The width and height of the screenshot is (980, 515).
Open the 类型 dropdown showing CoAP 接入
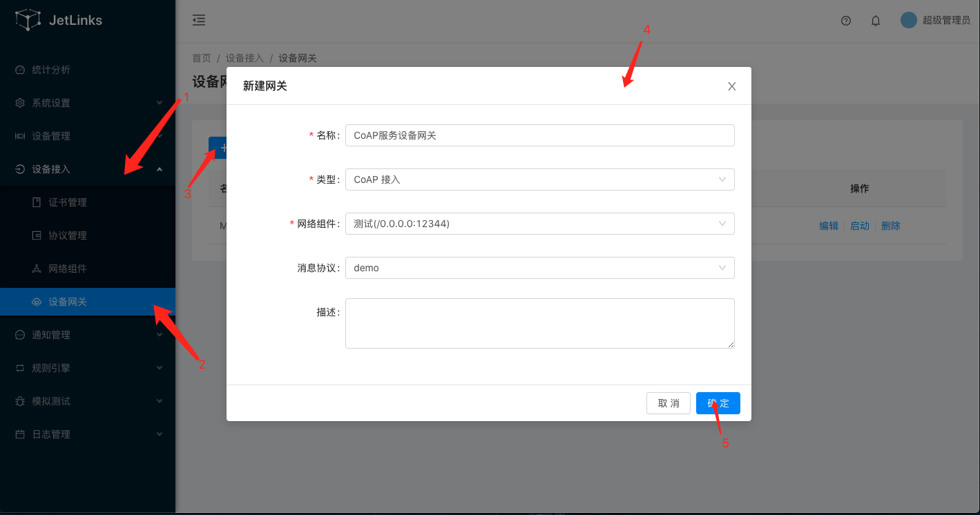tap(539, 179)
